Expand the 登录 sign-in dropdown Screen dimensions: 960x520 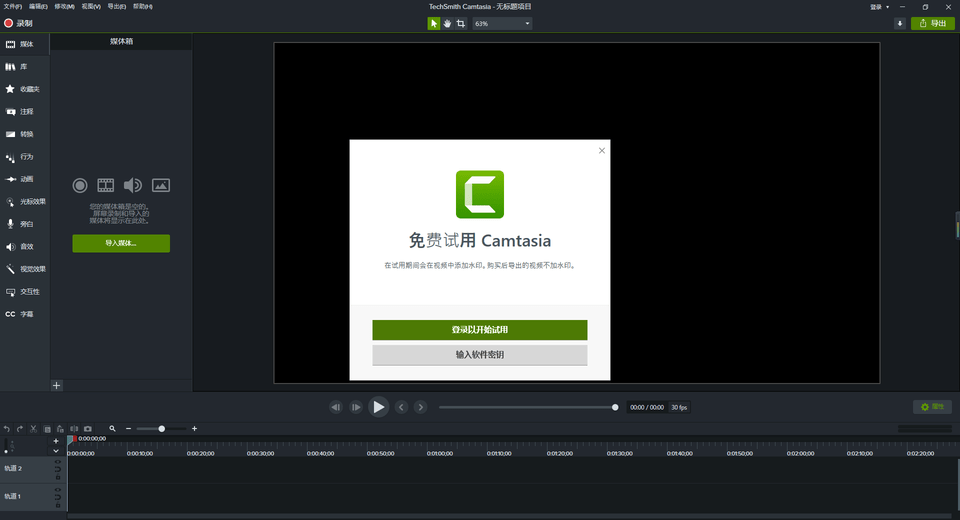tap(879, 7)
